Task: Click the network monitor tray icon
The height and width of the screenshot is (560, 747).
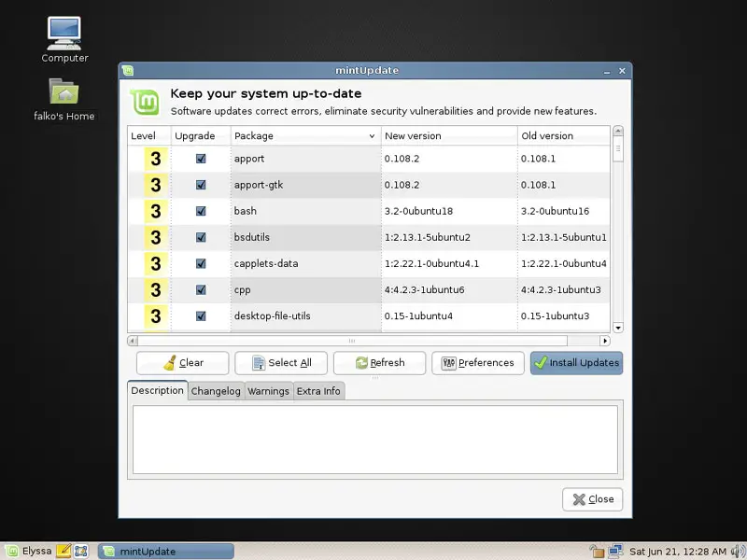Action: click(615, 551)
